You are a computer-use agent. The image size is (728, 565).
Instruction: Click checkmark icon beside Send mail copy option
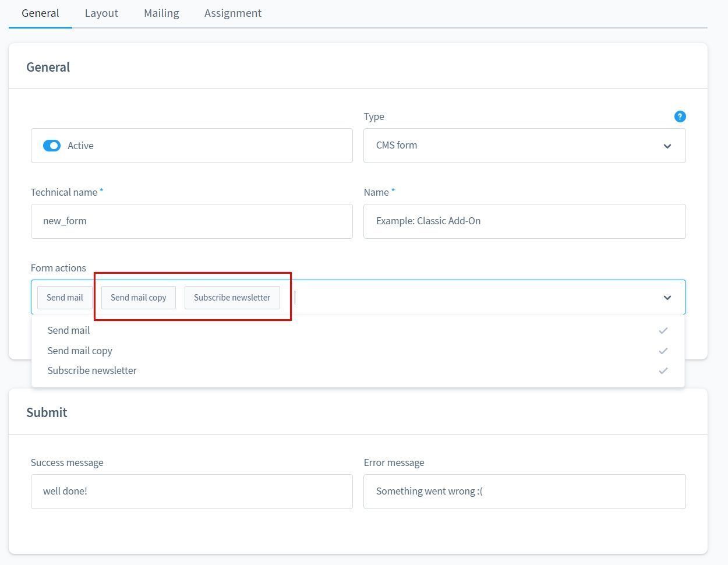(663, 351)
